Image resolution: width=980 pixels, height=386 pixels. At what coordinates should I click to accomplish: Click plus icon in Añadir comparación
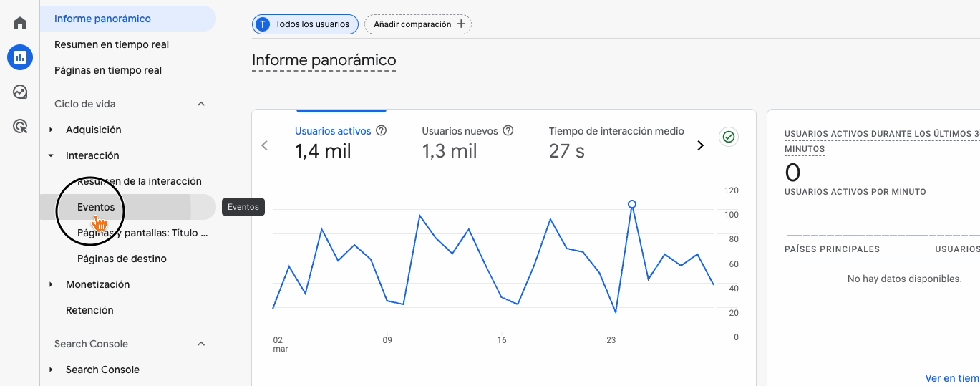click(x=461, y=24)
